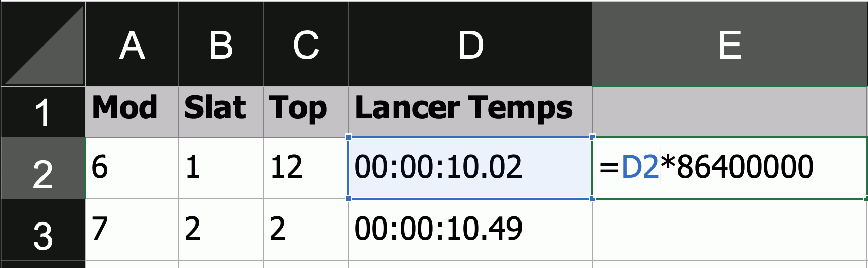The image size is (868, 268).
Task: Select column E header
Action: point(729,44)
